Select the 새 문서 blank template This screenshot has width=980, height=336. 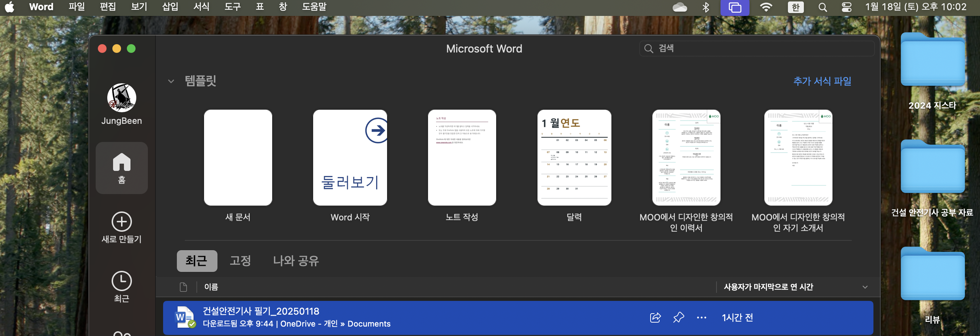coord(238,158)
